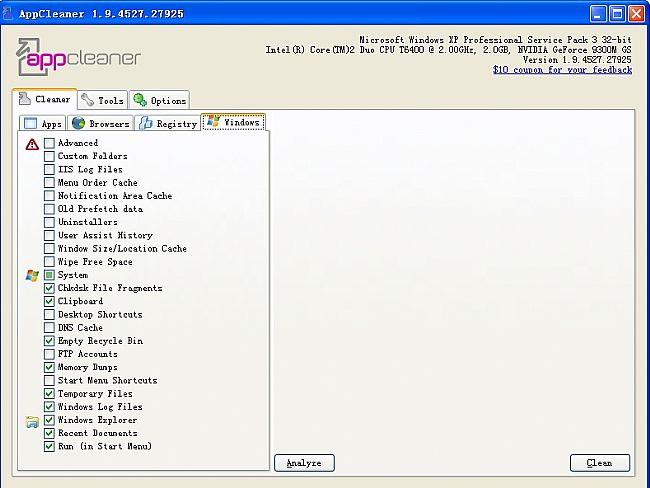Open the Registry sub-tab
The width and height of the screenshot is (650, 488).
[167, 123]
